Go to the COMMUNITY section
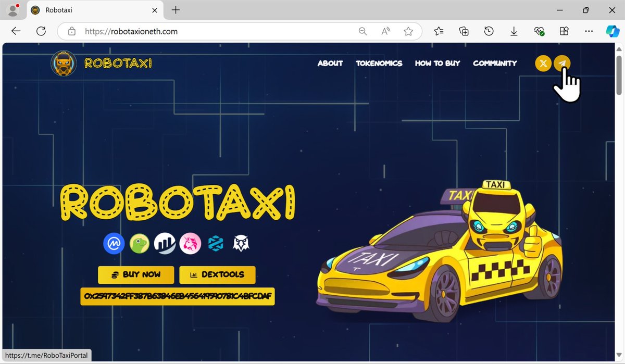Viewport: 625px width, 364px height. click(x=495, y=64)
